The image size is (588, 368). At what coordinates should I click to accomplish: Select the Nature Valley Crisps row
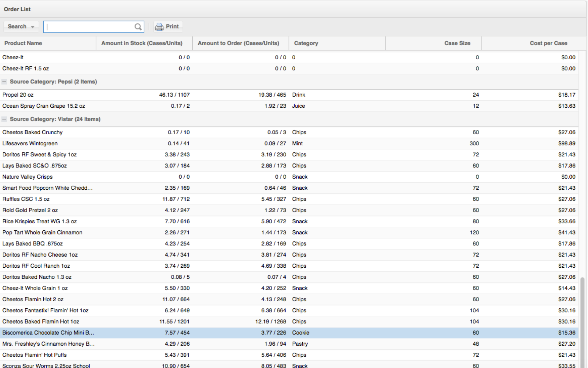(289, 177)
